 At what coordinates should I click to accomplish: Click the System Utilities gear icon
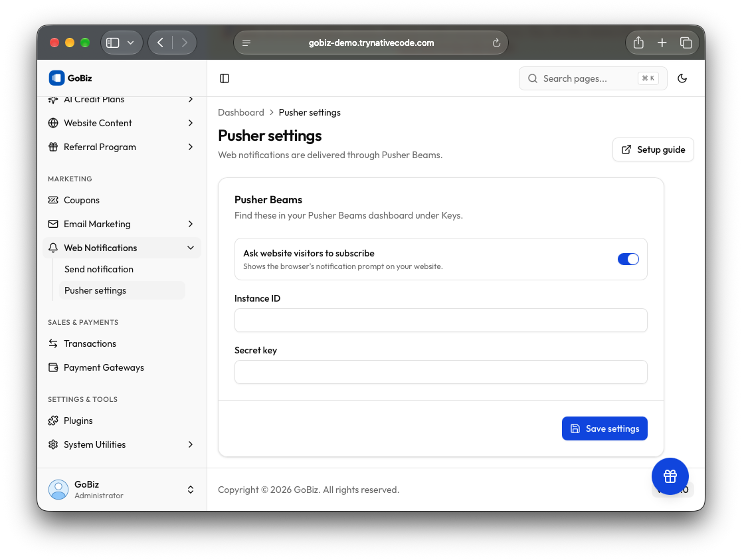coord(53,444)
